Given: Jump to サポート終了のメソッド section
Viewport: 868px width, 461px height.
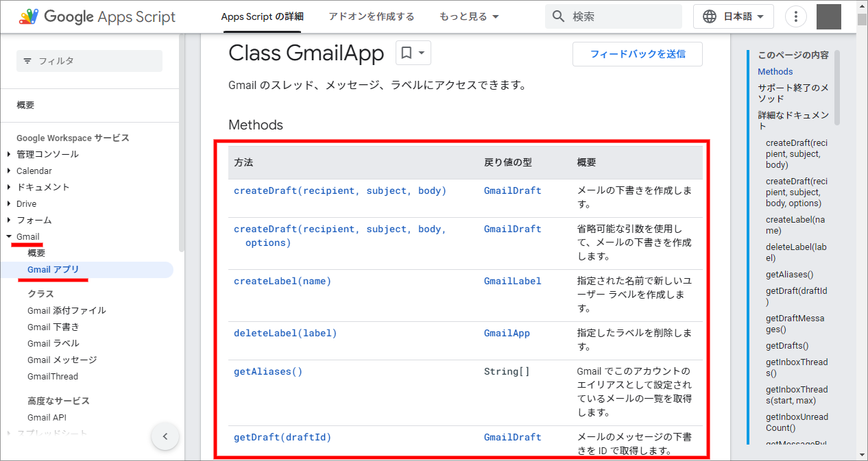Looking at the screenshot, I should click(793, 93).
